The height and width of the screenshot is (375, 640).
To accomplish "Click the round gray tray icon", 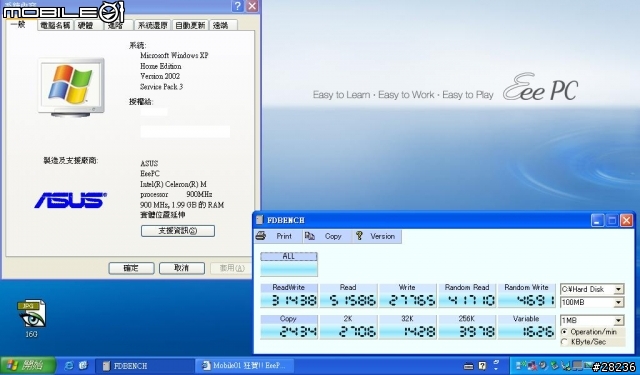I will pos(543,365).
